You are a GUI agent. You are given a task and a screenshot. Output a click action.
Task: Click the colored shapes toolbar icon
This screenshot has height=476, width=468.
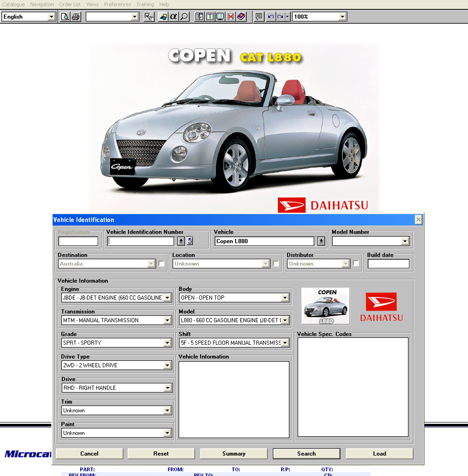point(163,17)
